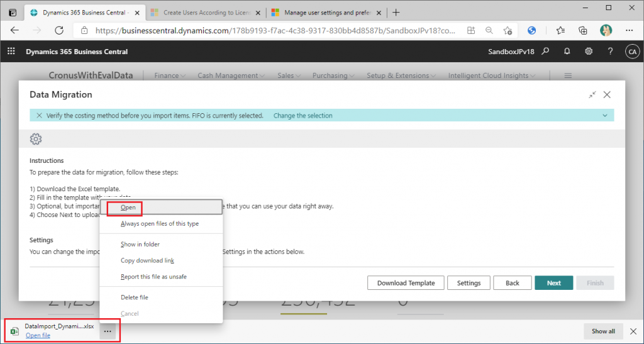Collapse the Data Migration dialog with arrows icon

[592, 95]
